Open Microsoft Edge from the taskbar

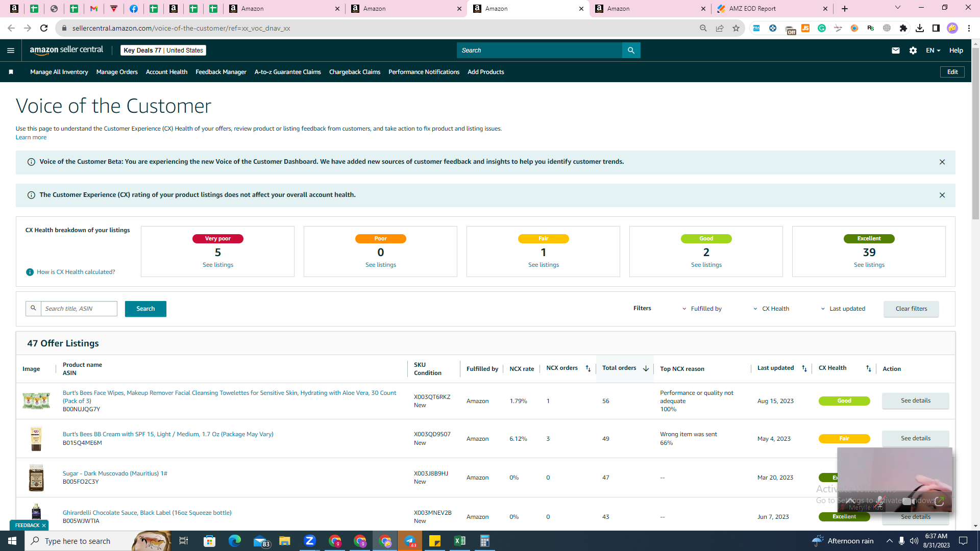pyautogui.click(x=235, y=541)
